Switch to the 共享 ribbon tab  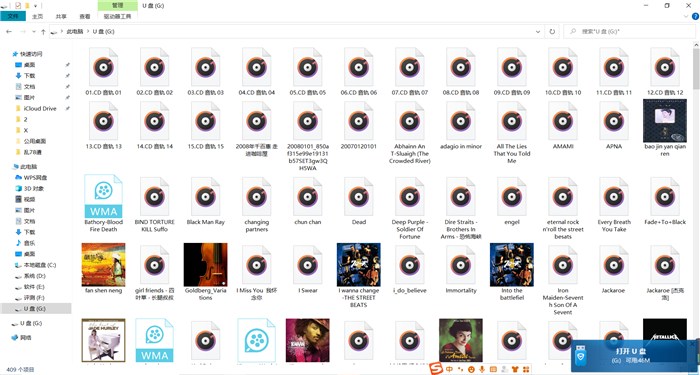(x=61, y=17)
